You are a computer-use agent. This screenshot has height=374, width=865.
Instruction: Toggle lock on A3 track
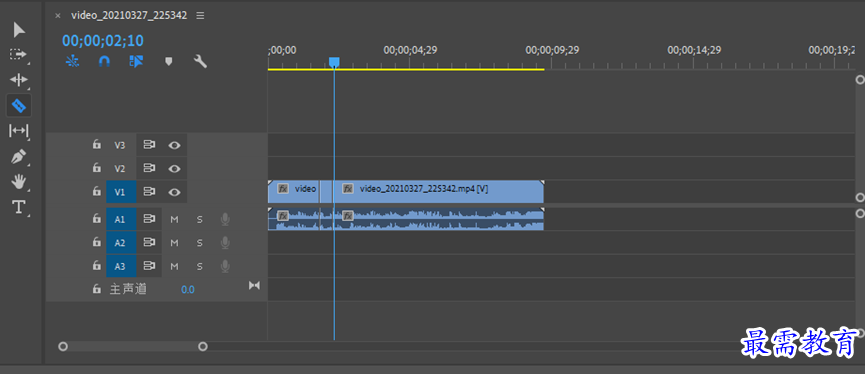coord(97,266)
